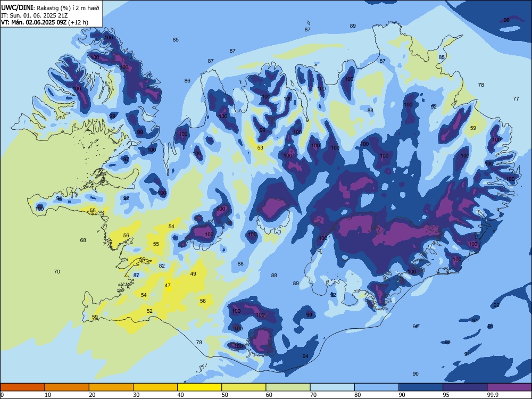532x399 pixels.
Task: Click the '68' value over western ocean
Action: point(83,240)
